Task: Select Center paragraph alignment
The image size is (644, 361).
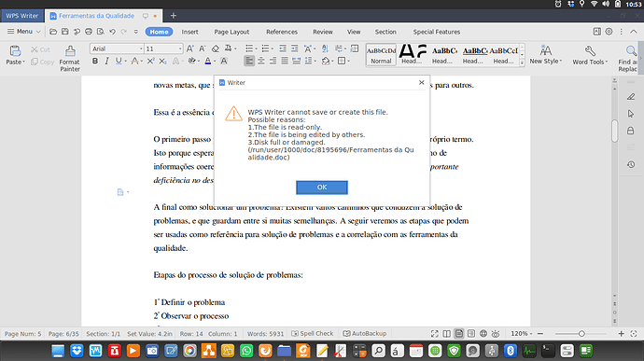Action: (260, 62)
